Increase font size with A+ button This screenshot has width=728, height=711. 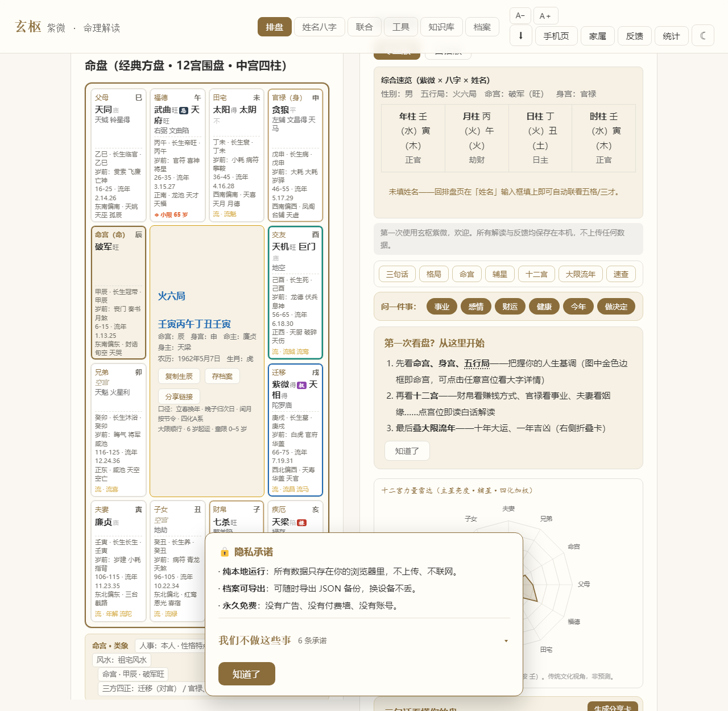[x=545, y=15]
